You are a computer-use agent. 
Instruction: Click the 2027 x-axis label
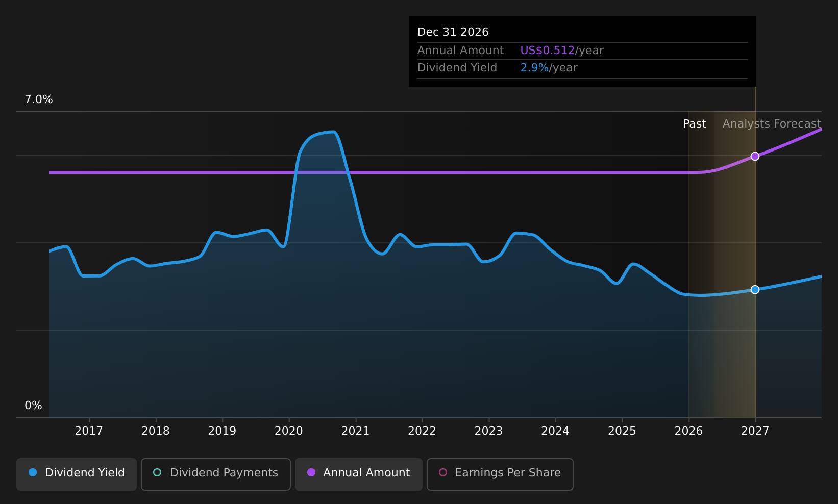click(x=755, y=431)
